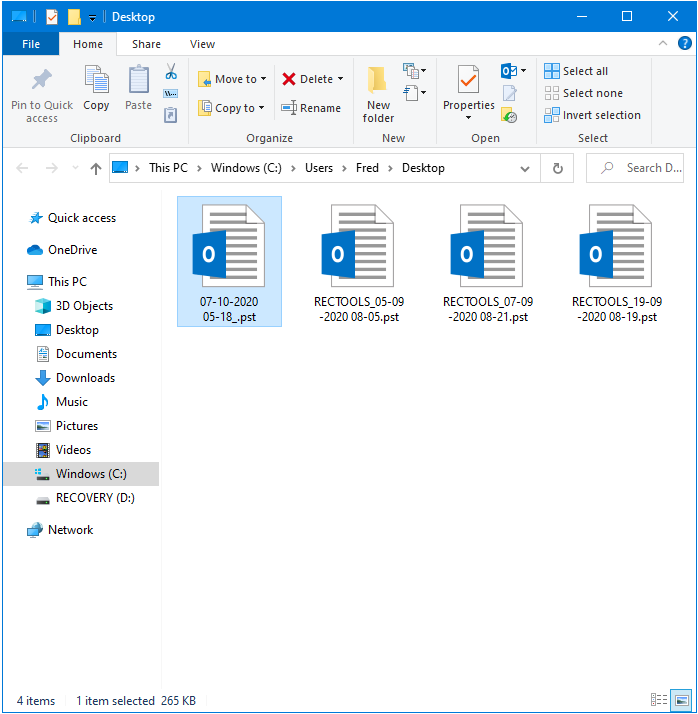
Task: Open file History icon
Action: click(509, 115)
